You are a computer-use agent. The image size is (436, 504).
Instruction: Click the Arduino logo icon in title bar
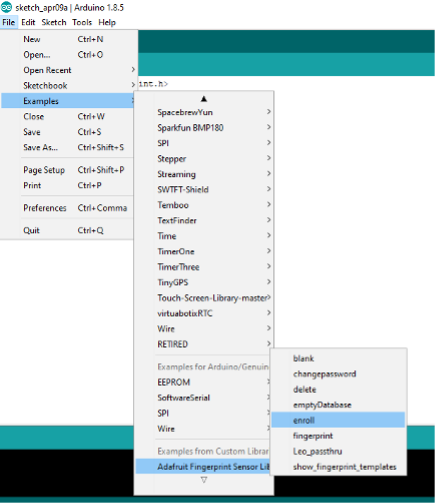coord(6,7)
